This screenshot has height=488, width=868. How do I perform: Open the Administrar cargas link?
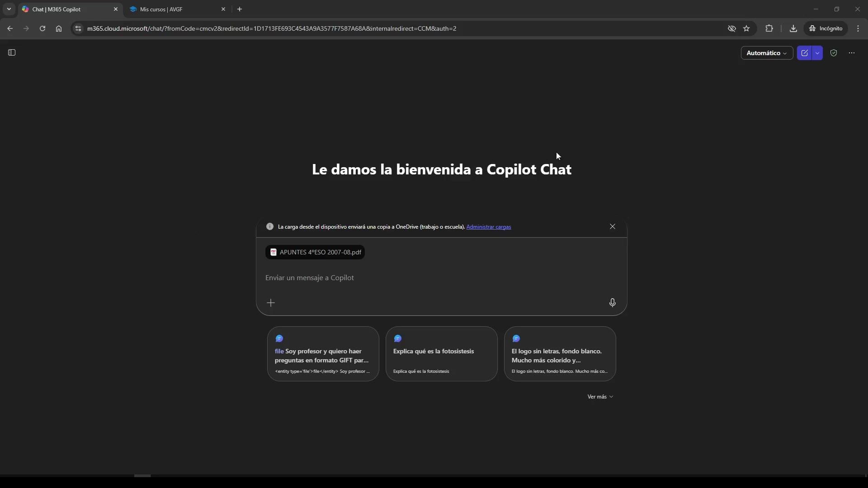(488, 227)
